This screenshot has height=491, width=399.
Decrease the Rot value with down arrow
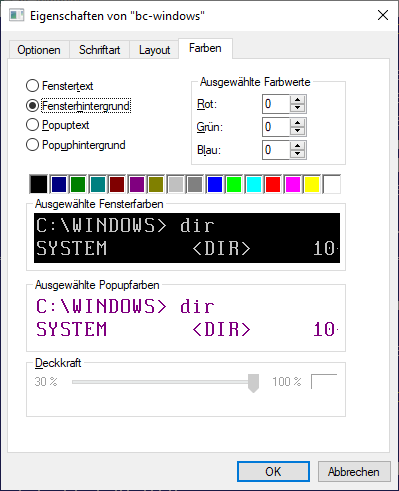click(298, 108)
